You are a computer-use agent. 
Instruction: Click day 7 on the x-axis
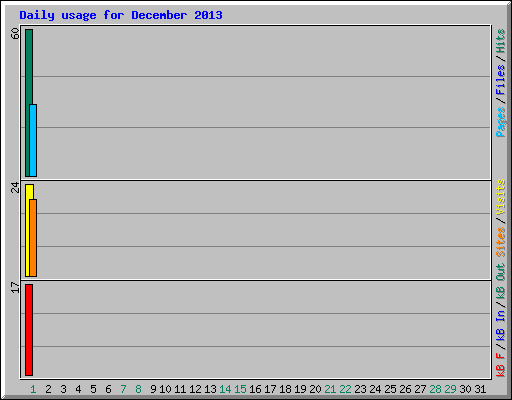tap(123, 389)
